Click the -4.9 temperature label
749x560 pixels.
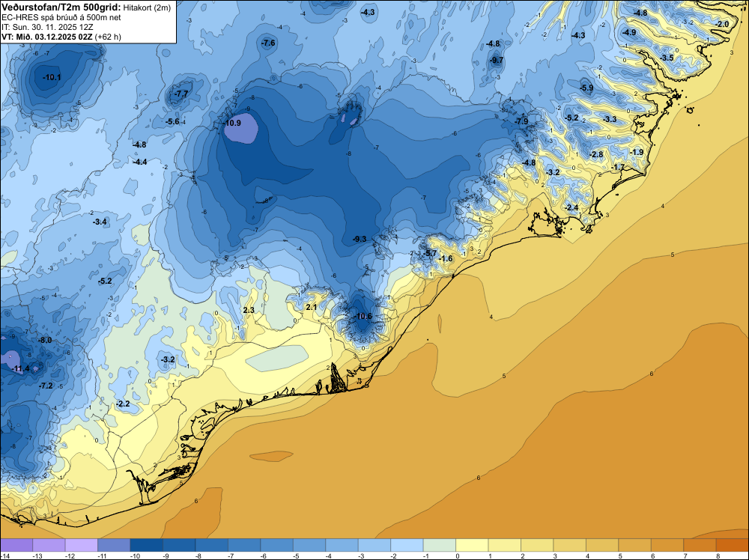pos(629,32)
